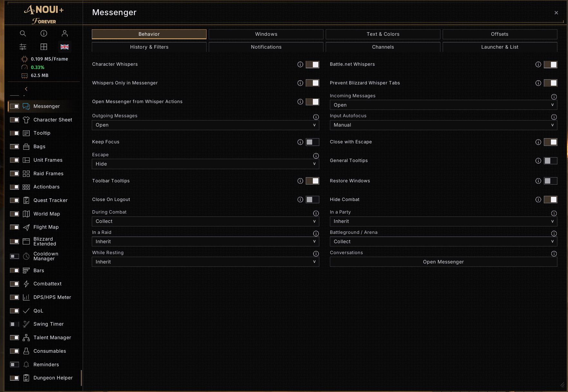The image size is (568, 392).
Task: Click the Open Messenger button
Action: tap(443, 262)
